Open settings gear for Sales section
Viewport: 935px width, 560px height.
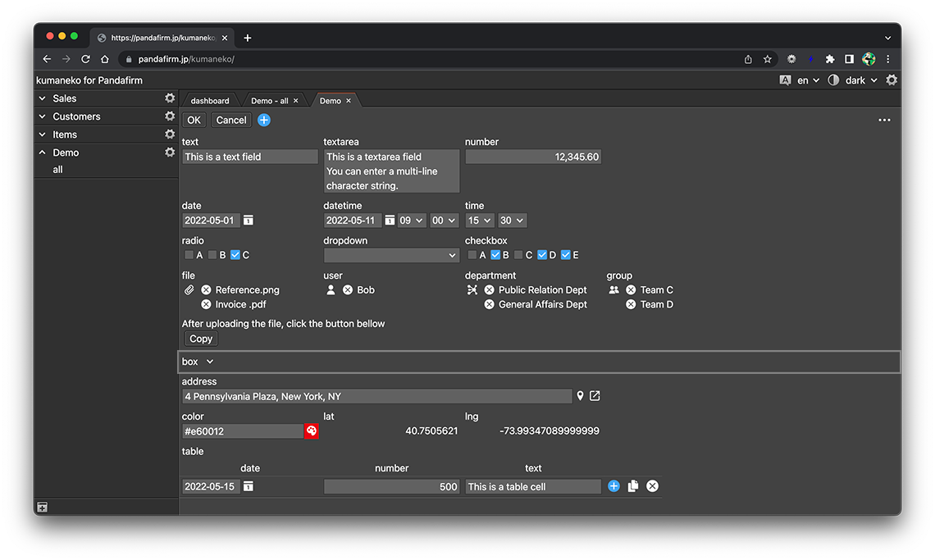tap(170, 98)
